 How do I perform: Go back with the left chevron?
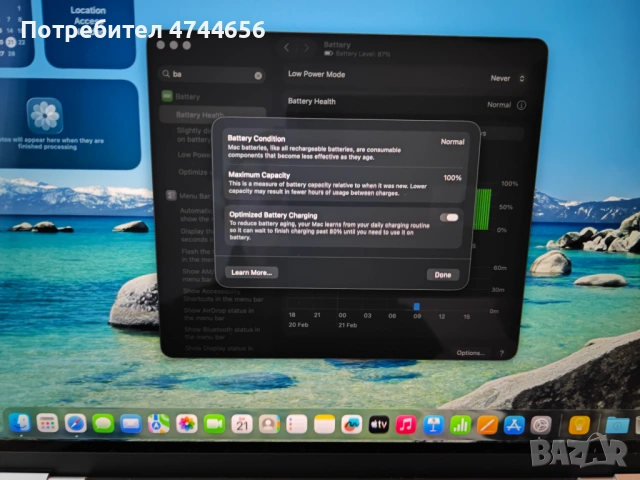tap(287, 48)
